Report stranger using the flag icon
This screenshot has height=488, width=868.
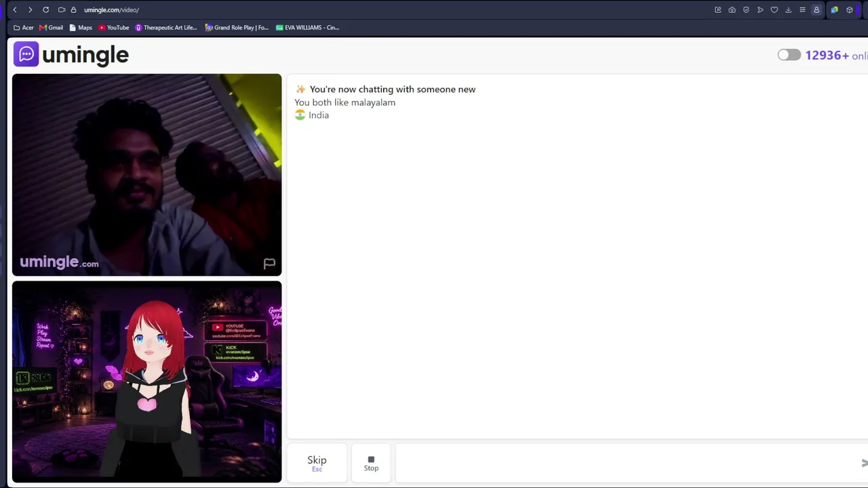tap(269, 264)
